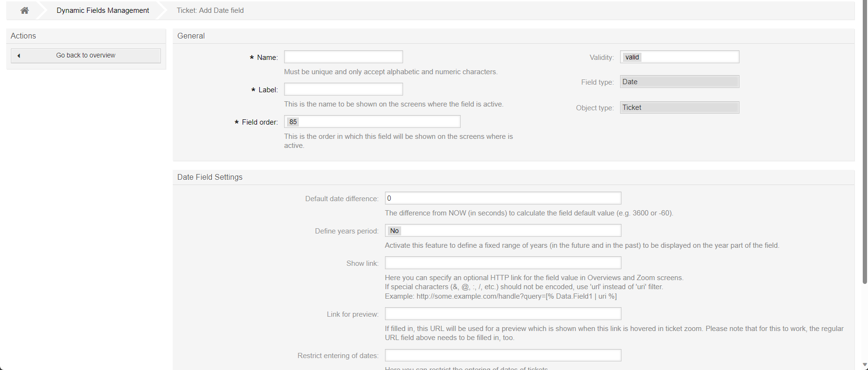Click the home icon in the breadcrumb
The height and width of the screenshot is (370, 868).
(25, 10)
